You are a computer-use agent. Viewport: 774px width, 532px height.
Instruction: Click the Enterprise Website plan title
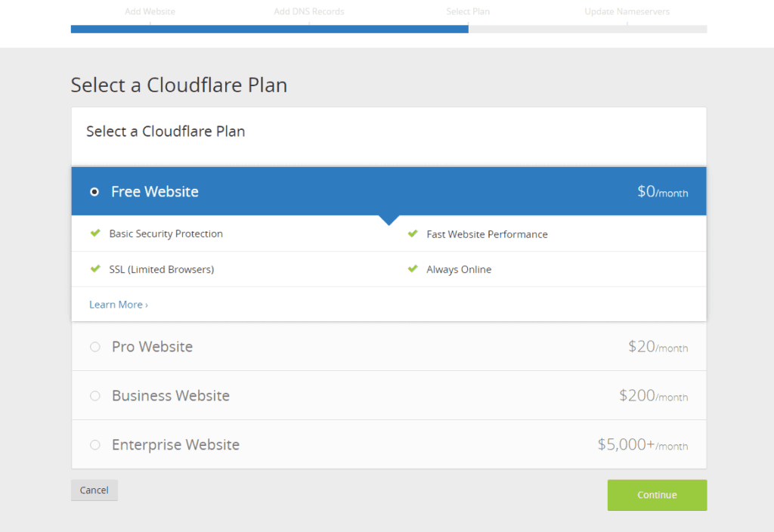point(175,444)
